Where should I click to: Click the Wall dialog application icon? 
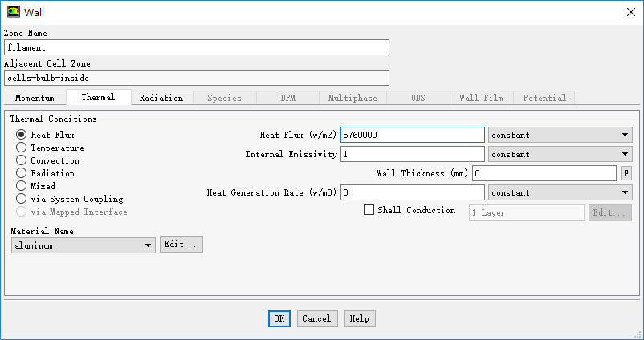click(13, 12)
